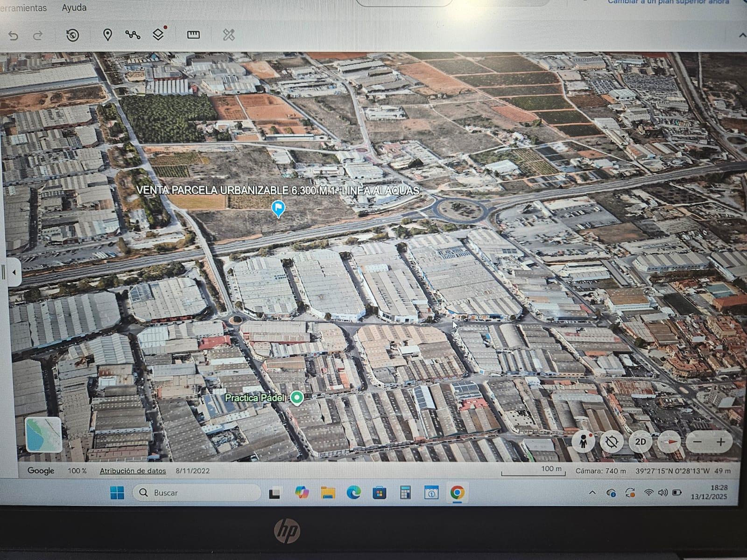Viewport: 747px width, 560px height.
Task: Open the map style thumbnail
Action: click(43, 434)
